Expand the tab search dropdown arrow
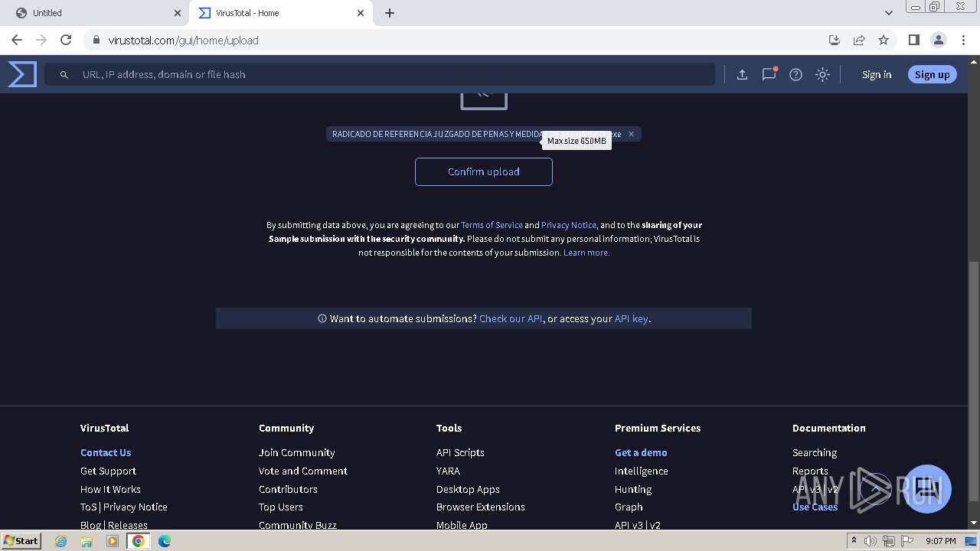980x551 pixels. (x=889, y=13)
